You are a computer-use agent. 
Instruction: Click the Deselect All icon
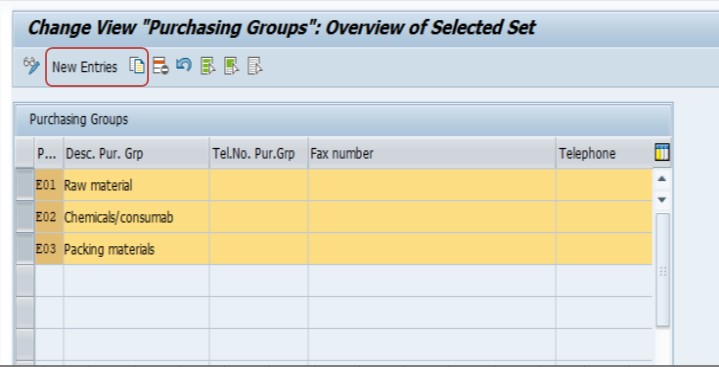pos(255,66)
